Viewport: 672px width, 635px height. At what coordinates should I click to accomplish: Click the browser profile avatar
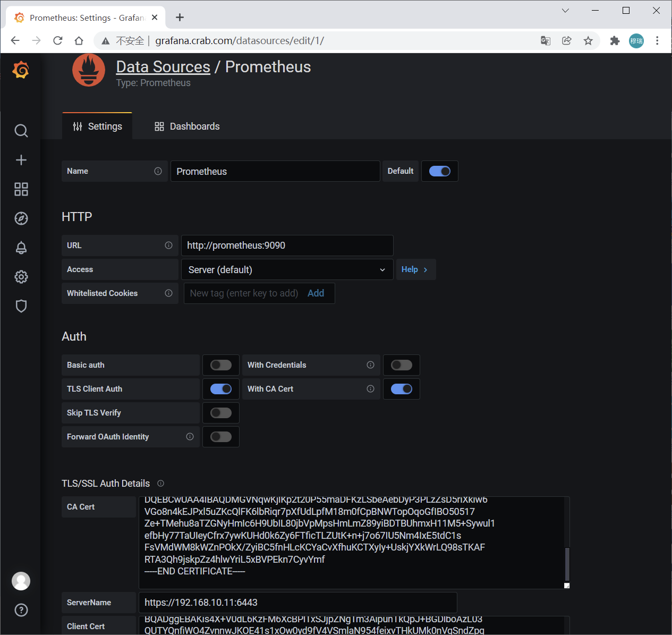tap(636, 41)
